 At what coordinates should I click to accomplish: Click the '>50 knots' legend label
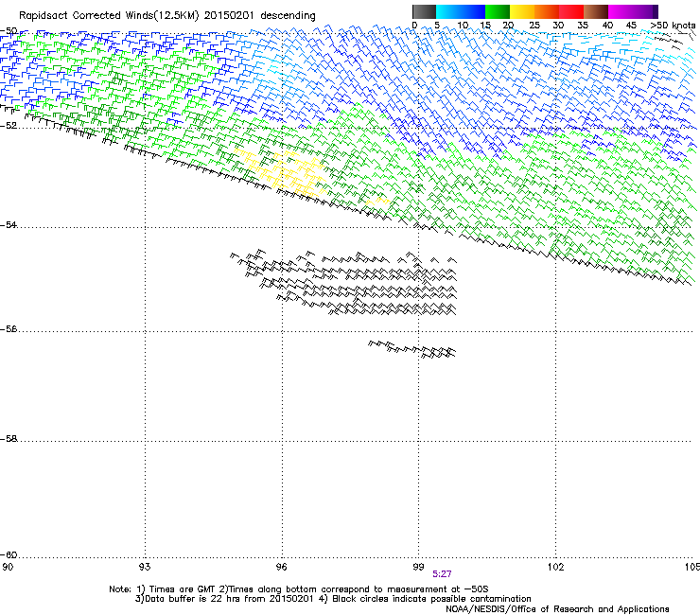673,26
